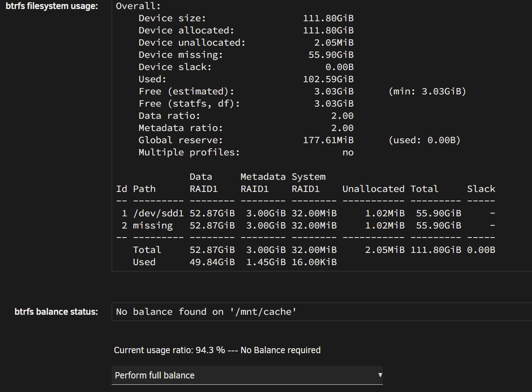Click the Used row's 1.45GiB value
Screen dimensions: 532x392
[266, 262]
